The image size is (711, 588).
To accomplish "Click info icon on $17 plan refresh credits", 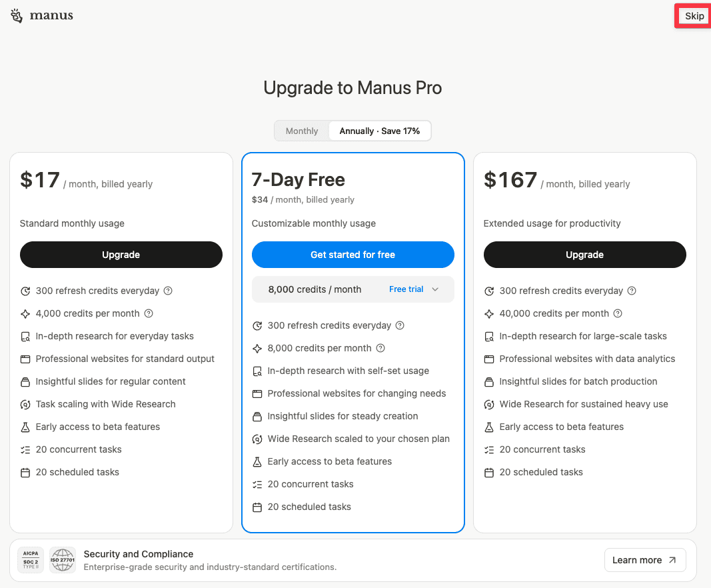I will (168, 291).
